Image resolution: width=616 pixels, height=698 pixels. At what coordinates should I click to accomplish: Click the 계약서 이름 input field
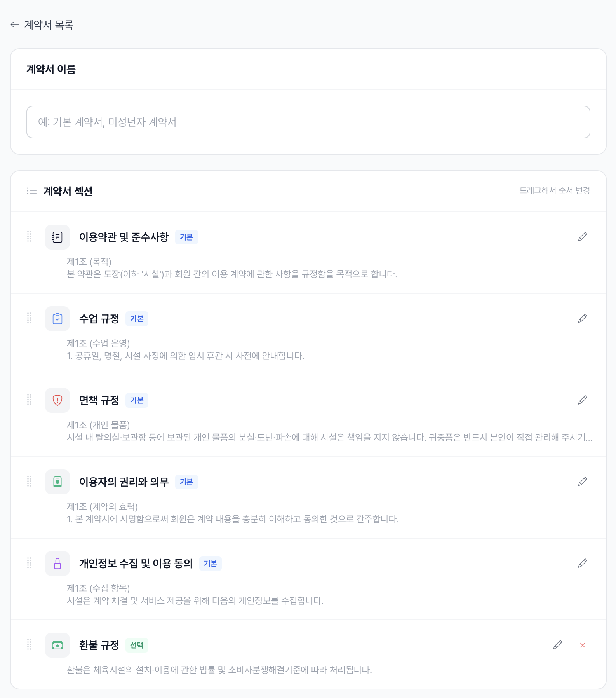[x=308, y=122]
